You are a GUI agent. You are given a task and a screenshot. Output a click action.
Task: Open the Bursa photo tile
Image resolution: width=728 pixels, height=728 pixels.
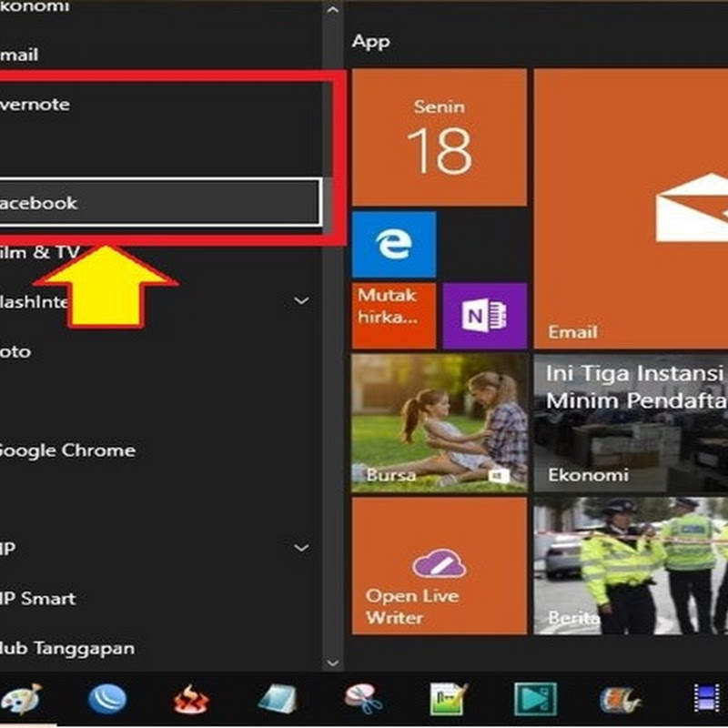440,423
